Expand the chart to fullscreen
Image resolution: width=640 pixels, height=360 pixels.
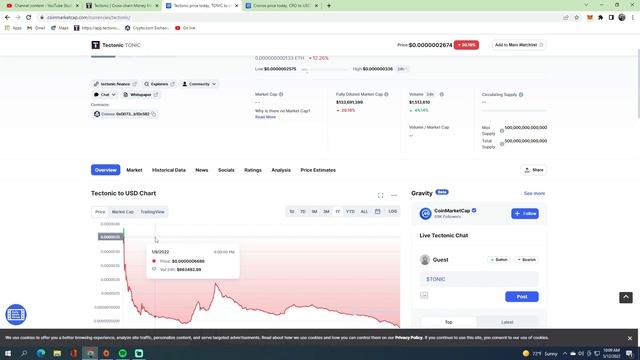tap(380, 196)
